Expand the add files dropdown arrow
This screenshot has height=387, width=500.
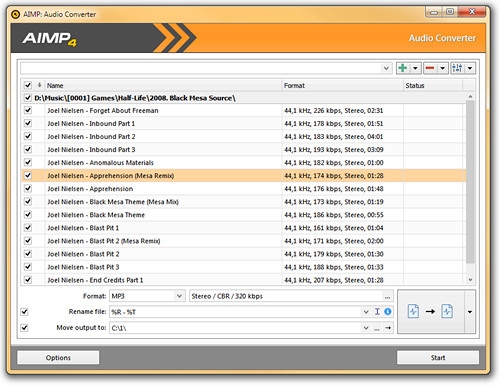[415, 68]
